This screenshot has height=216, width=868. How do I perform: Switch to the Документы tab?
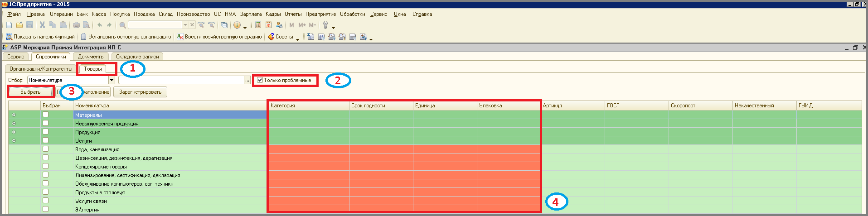point(91,57)
